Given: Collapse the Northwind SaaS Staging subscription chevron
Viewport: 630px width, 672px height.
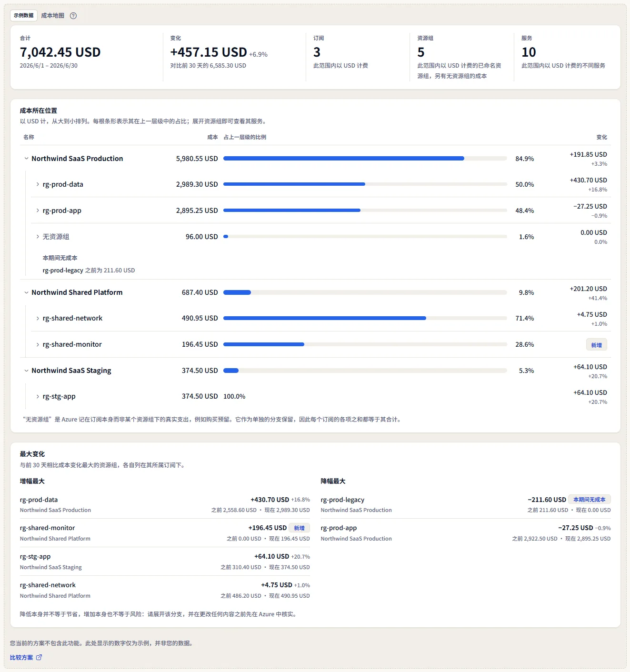Looking at the screenshot, I should [x=26, y=371].
